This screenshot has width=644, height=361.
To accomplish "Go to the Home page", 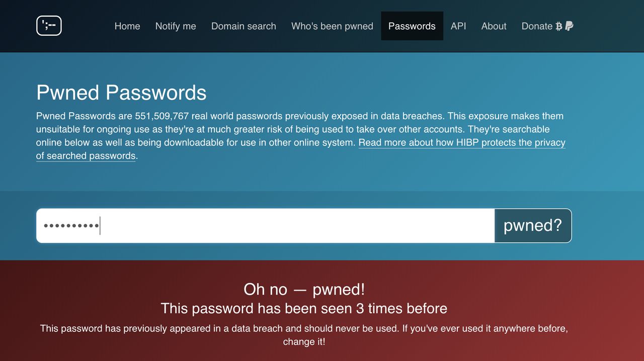I will click(127, 26).
